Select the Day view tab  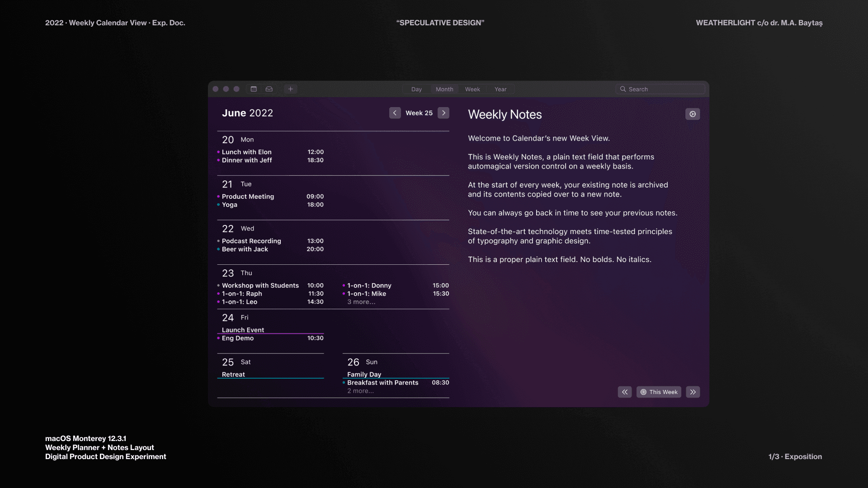417,89
